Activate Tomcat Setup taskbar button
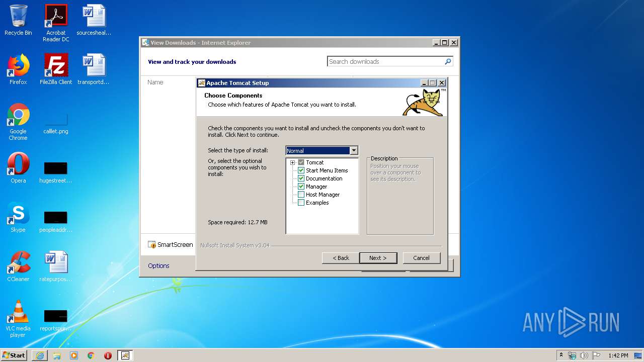644x362 pixels. coord(125,355)
